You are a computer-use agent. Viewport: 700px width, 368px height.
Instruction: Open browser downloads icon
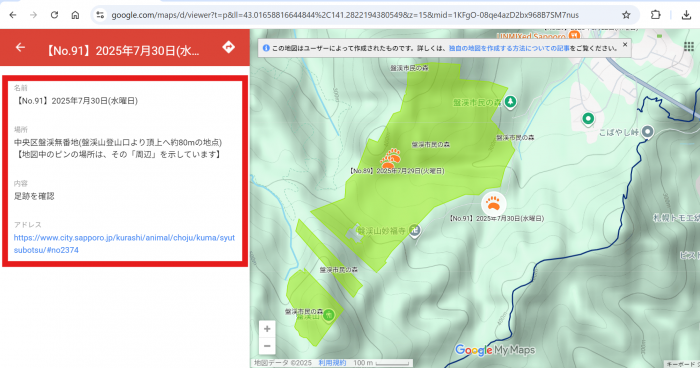pos(686,15)
